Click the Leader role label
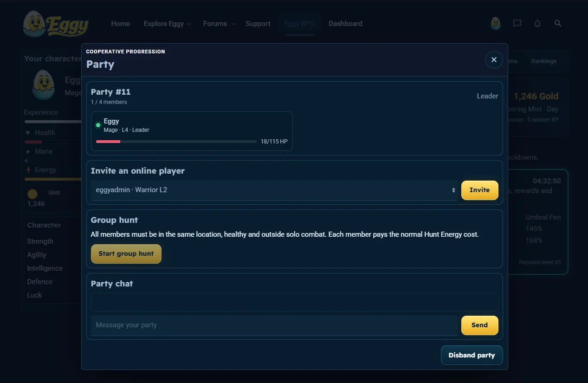This screenshot has height=383, width=588. pyautogui.click(x=487, y=96)
